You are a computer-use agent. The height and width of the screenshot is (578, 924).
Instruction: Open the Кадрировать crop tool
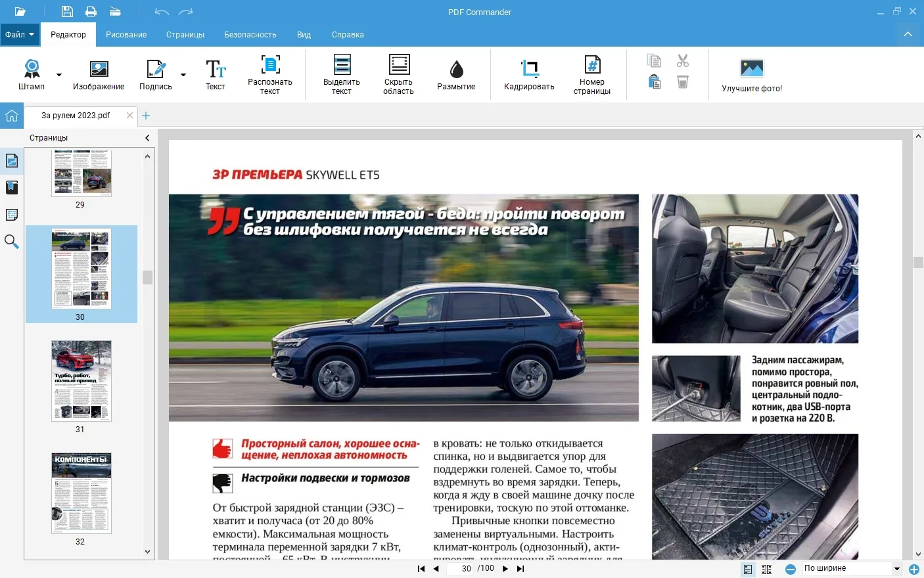tap(529, 75)
